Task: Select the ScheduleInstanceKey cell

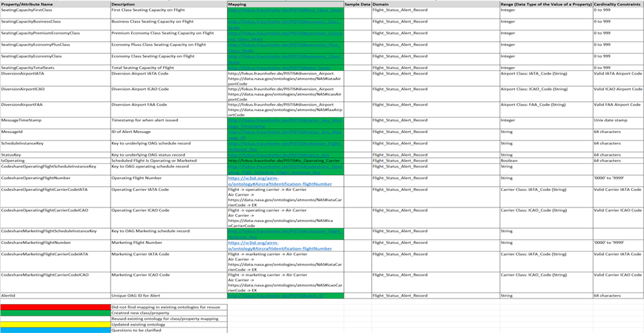Action: click(55, 146)
